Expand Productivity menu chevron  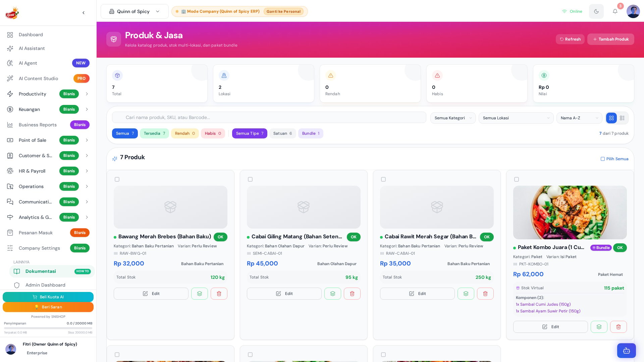tap(87, 94)
